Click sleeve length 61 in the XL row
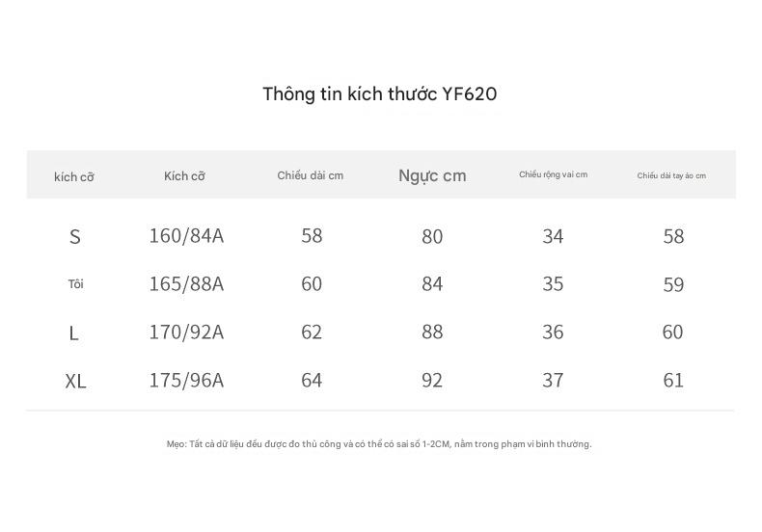The width and height of the screenshot is (762, 532). (x=673, y=380)
